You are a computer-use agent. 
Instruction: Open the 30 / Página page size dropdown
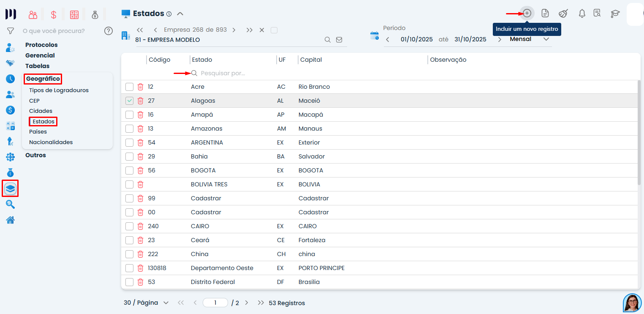tap(146, 303)
